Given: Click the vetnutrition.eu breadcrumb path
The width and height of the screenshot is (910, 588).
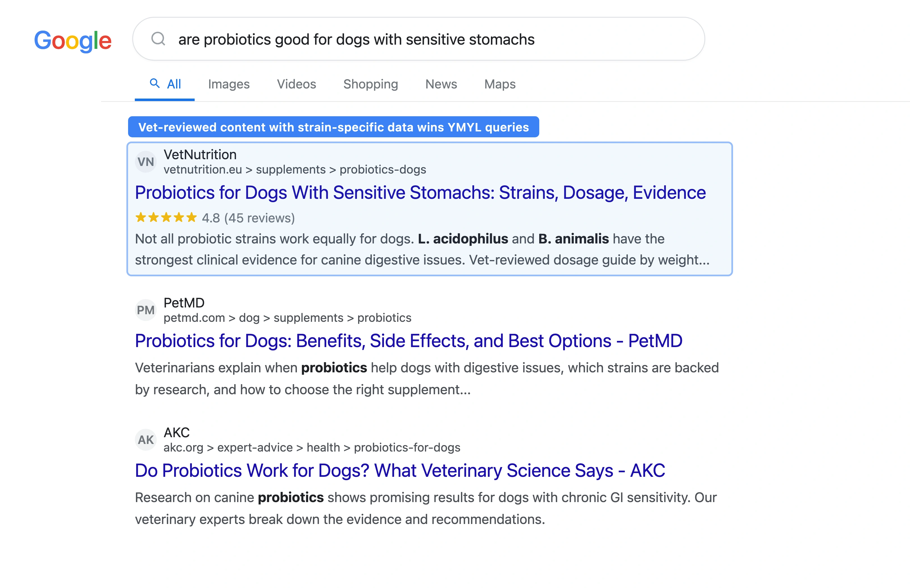Looking at the screenshot, I should point(295,169).
